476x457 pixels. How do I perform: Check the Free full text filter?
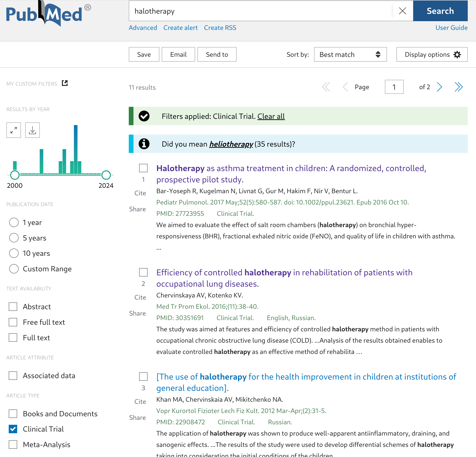tap(13, 322)
